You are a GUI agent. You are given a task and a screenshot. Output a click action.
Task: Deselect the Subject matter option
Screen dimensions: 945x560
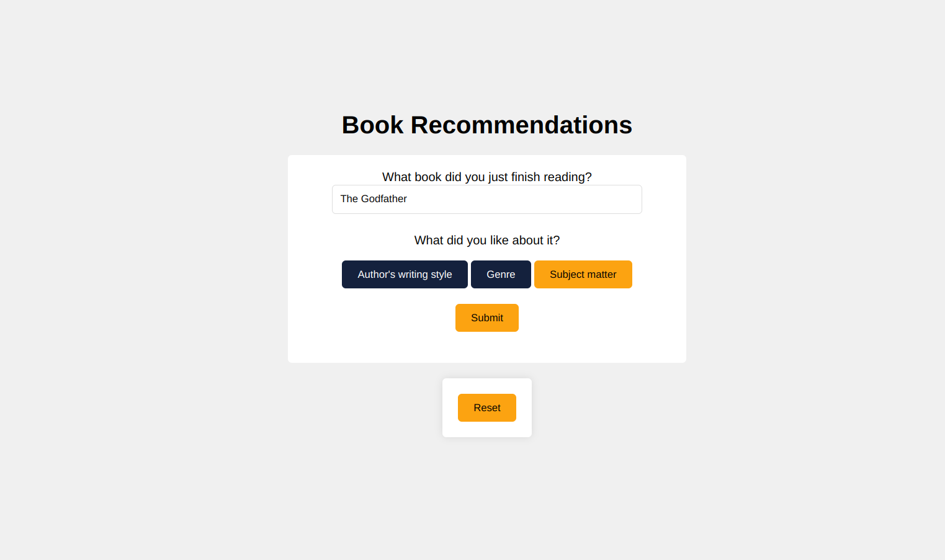point(583,274)
